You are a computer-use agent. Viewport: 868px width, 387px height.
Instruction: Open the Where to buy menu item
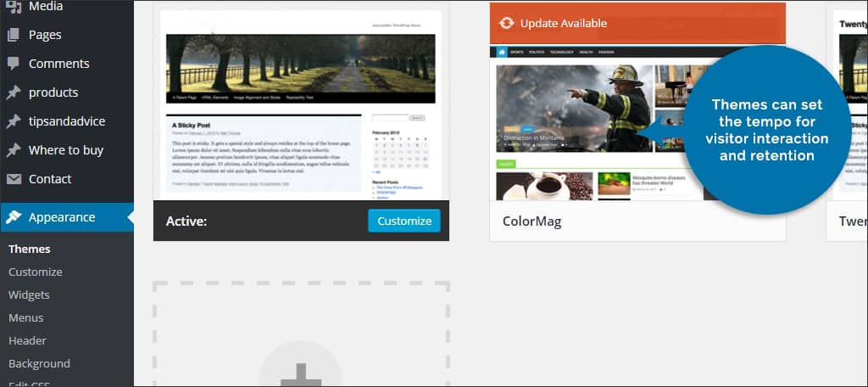tap(67, 150)
